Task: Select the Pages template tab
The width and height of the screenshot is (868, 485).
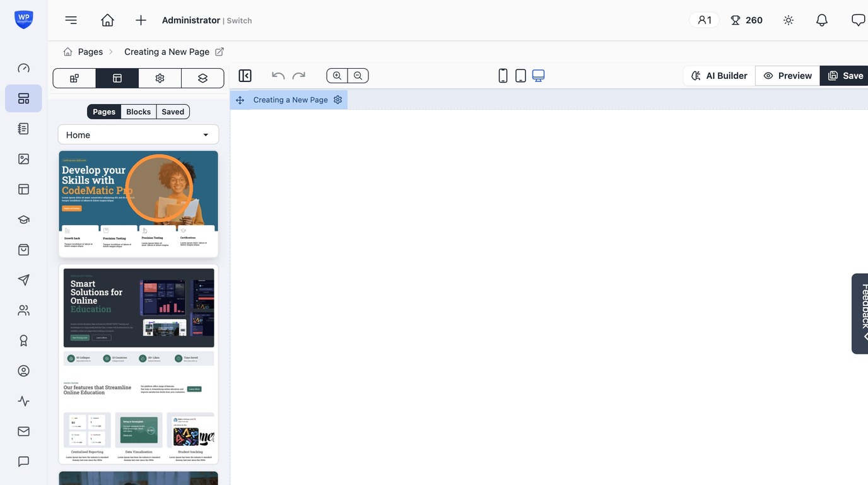Action: coord(104,112)
